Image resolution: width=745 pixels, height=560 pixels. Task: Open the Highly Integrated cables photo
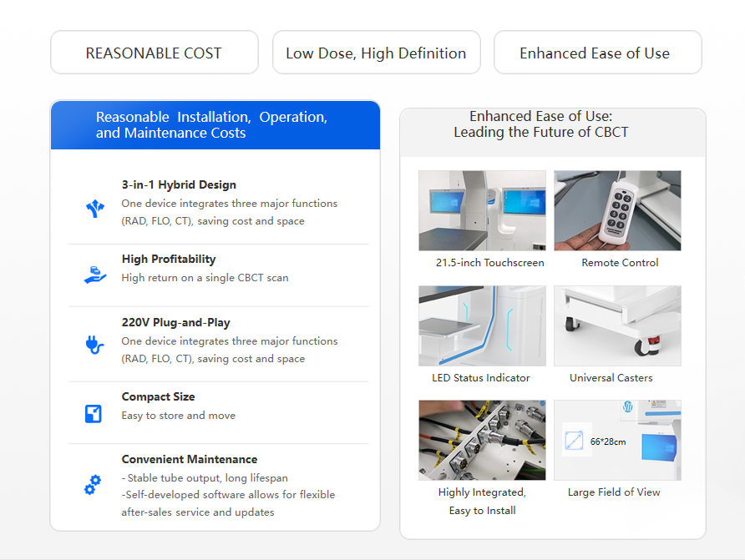click(x=482, y=440)
